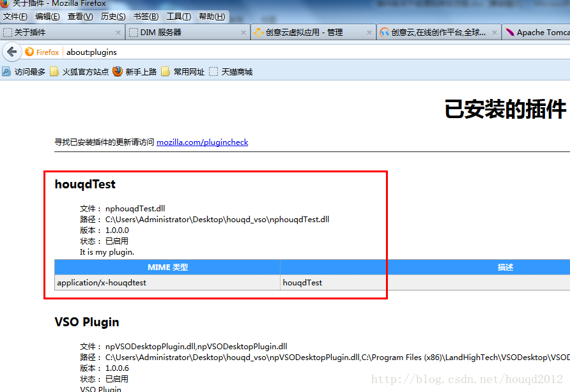570x392 pixels.
Task: Click the houqdTest plugin heading
Action: [x=85, y=185]
